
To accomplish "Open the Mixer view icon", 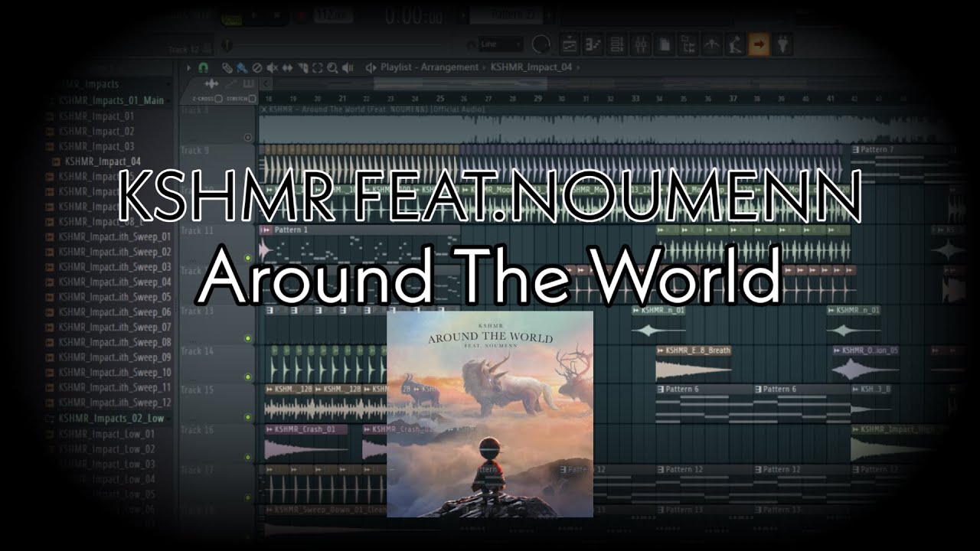I will pos(640,45).
